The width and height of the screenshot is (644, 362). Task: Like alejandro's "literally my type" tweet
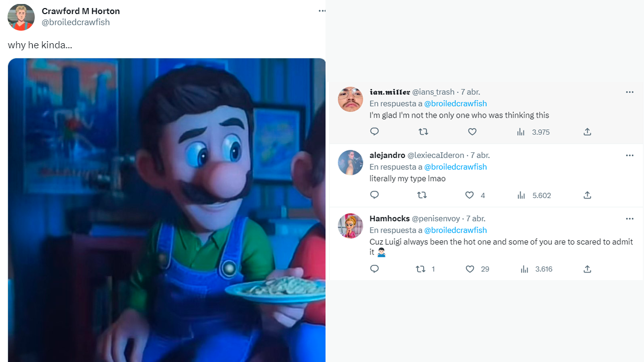(x=469, y=195)
